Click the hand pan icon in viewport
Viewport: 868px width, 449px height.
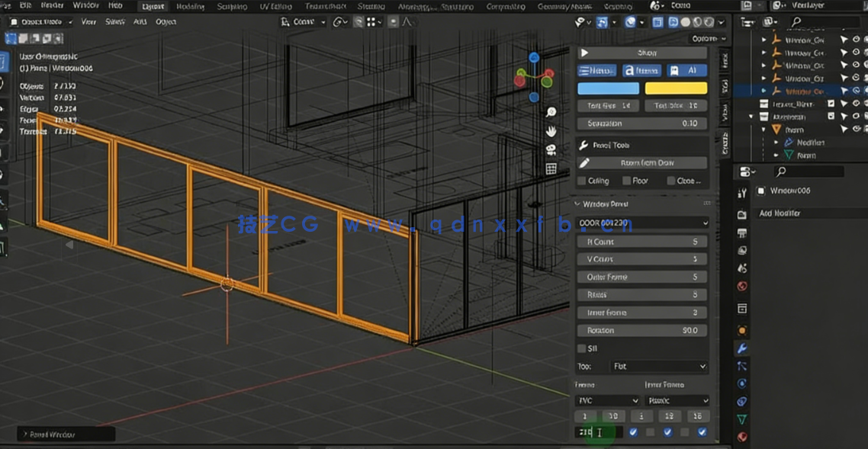click(x=552, y=131)
